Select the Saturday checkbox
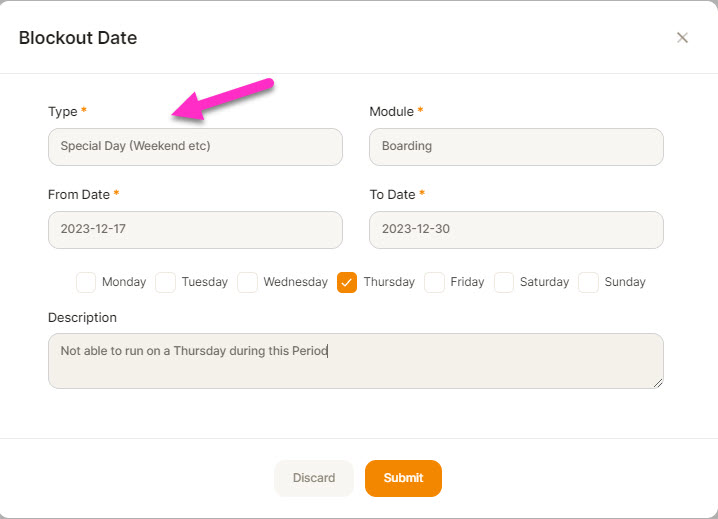The height and width of the screenshot is (519, 718). click(x=504, y=282)
